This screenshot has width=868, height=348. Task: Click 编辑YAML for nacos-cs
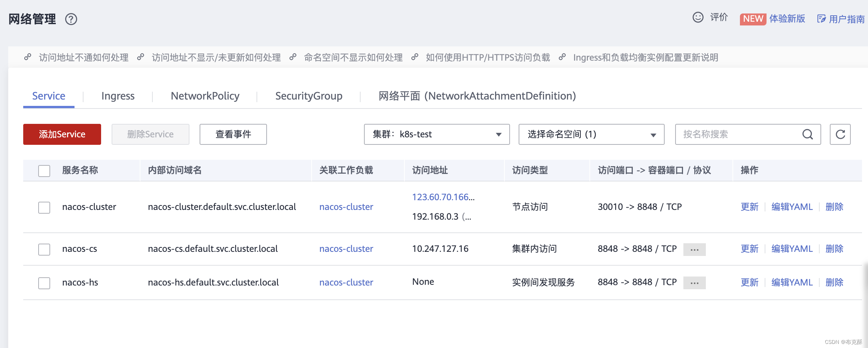(x=792, y=249)
